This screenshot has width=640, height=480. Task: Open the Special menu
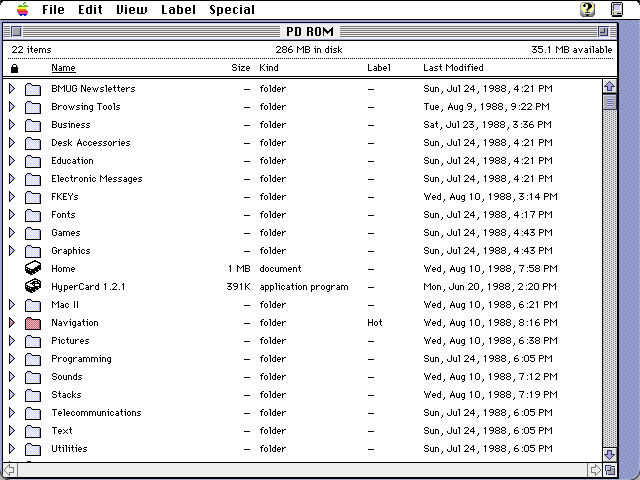(232, 9)
